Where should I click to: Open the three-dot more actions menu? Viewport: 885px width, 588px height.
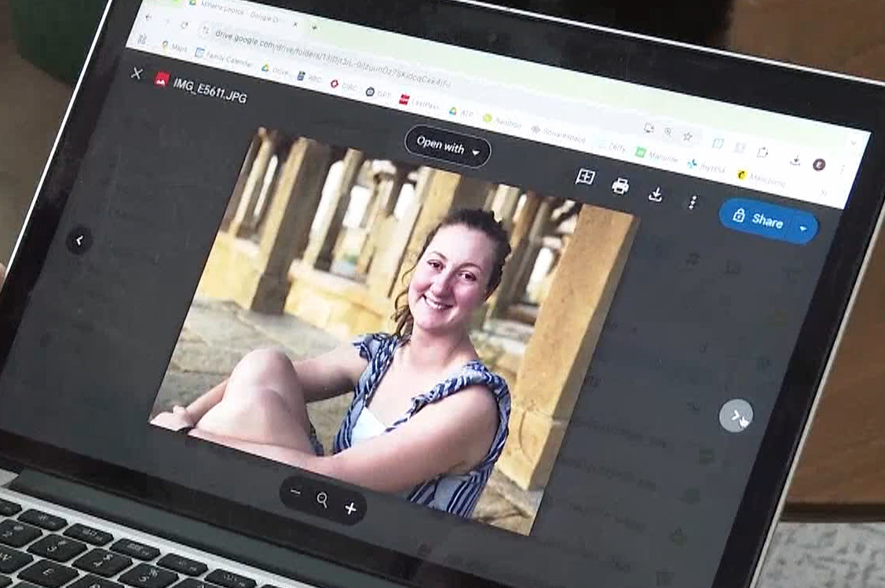click(692, 203)
